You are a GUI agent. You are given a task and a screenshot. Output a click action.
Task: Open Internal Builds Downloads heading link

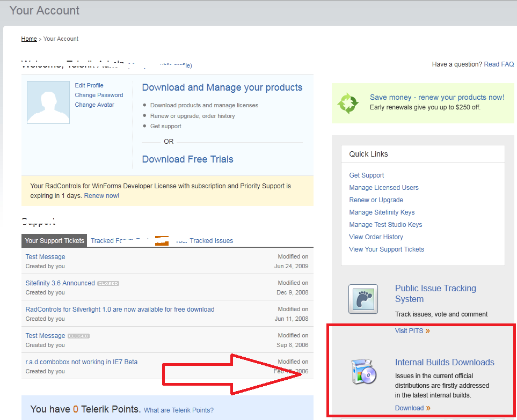(445, 363)
